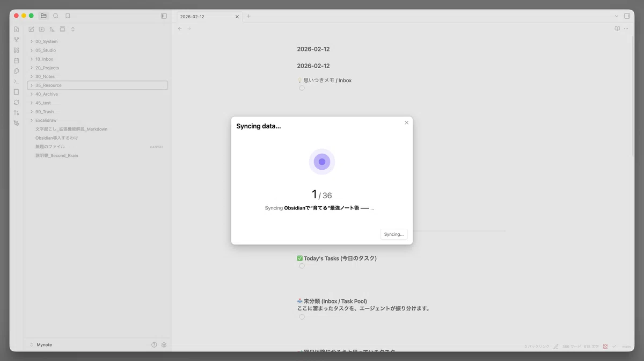Image resolution: width=644 pixels, height=361 pixels.
Task: Open the search tab icon
Action: (56, 16)
